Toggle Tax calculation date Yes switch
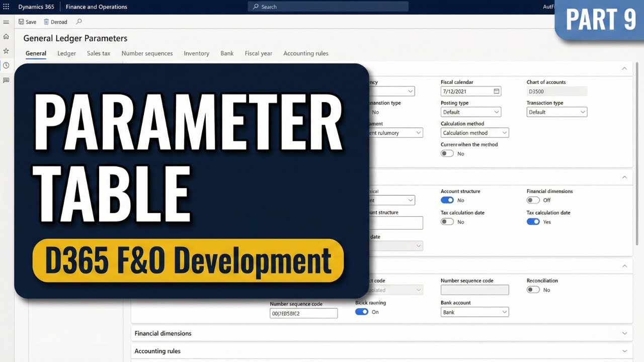The width and height of the screenshot is (644, 362). pyautogui.click(x=533, y=222)
